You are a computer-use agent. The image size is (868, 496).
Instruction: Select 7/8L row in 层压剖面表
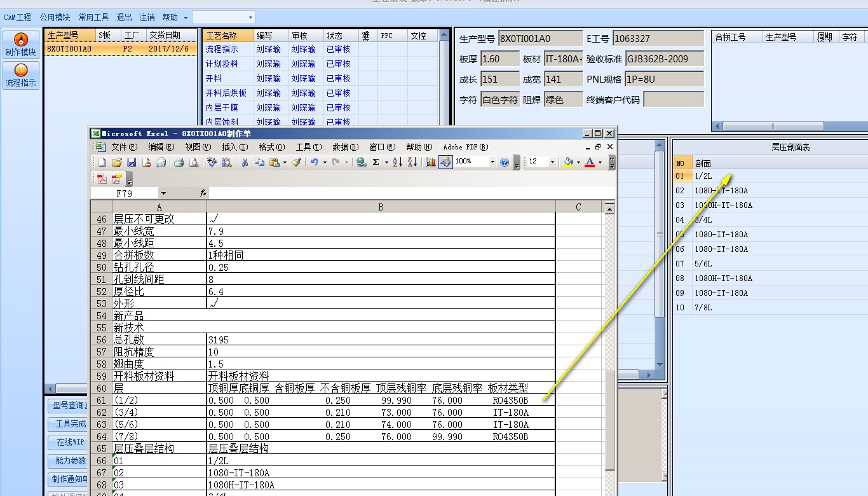[x=771, y=307]
